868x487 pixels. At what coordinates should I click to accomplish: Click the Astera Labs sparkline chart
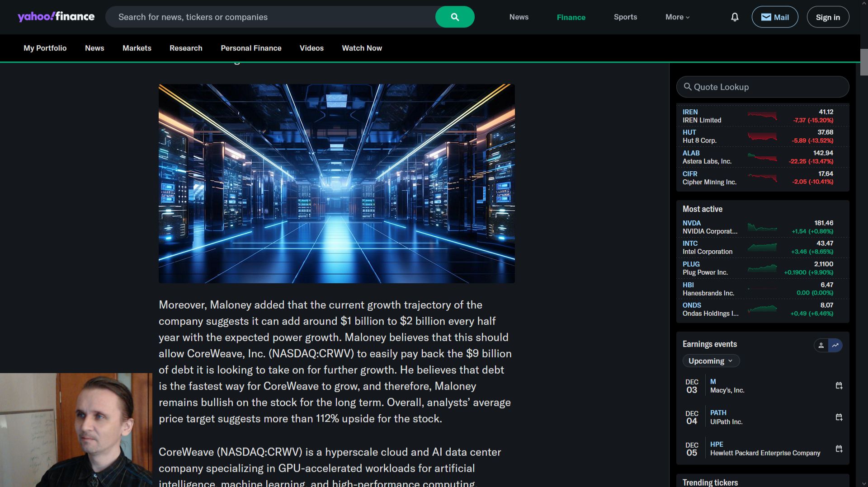coord(762,157)
